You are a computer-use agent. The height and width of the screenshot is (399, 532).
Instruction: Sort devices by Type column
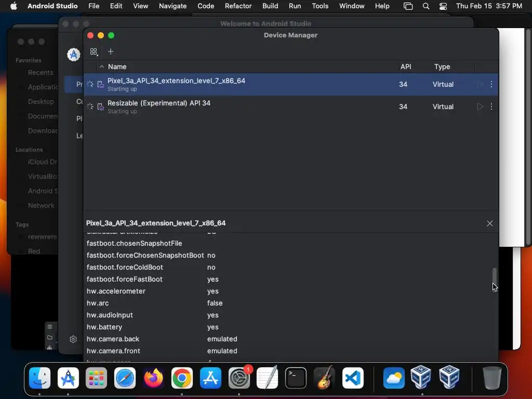[442, 67]
